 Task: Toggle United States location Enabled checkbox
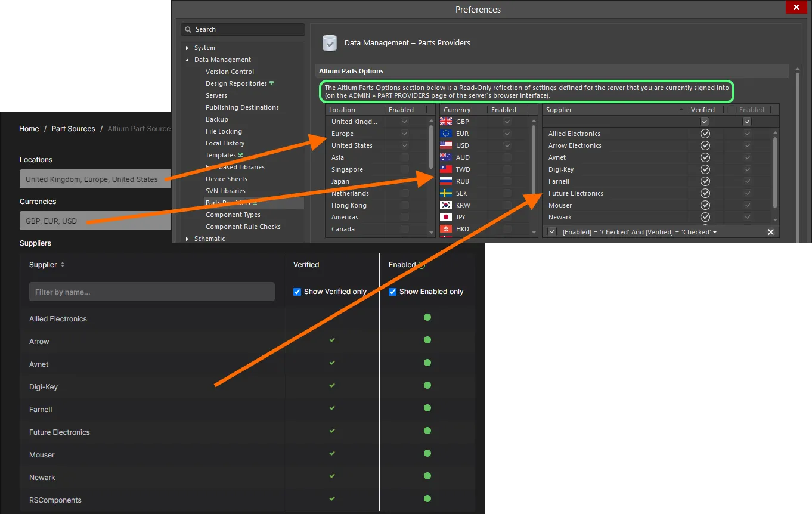pos(405,145)
